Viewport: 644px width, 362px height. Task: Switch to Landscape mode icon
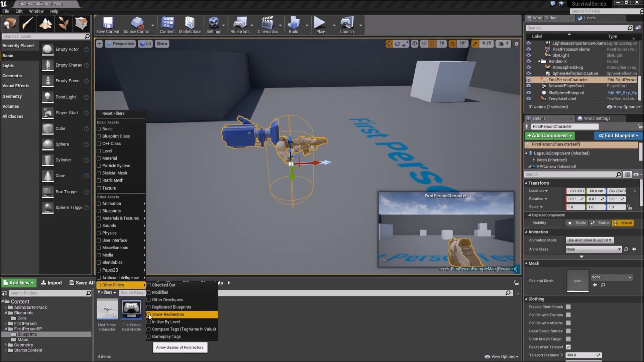click(45, 23)
